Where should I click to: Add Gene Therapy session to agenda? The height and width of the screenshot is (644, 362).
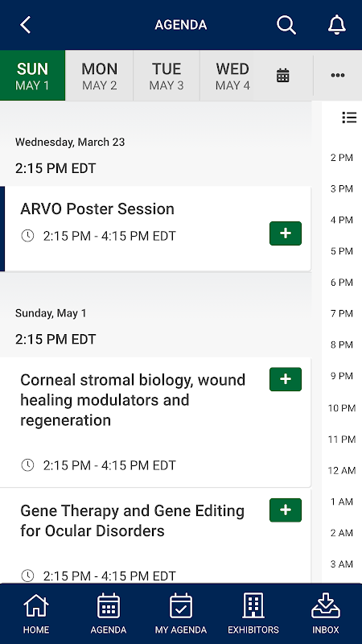pyautogui.click(x=286, y=510)
